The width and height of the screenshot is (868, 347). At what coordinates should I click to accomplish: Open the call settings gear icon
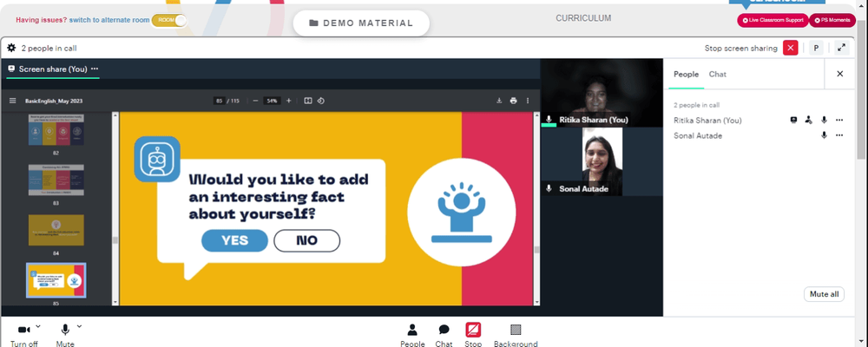11,49
